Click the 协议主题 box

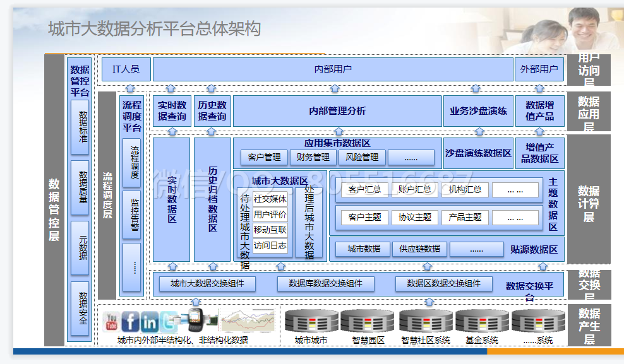[415, 218]
